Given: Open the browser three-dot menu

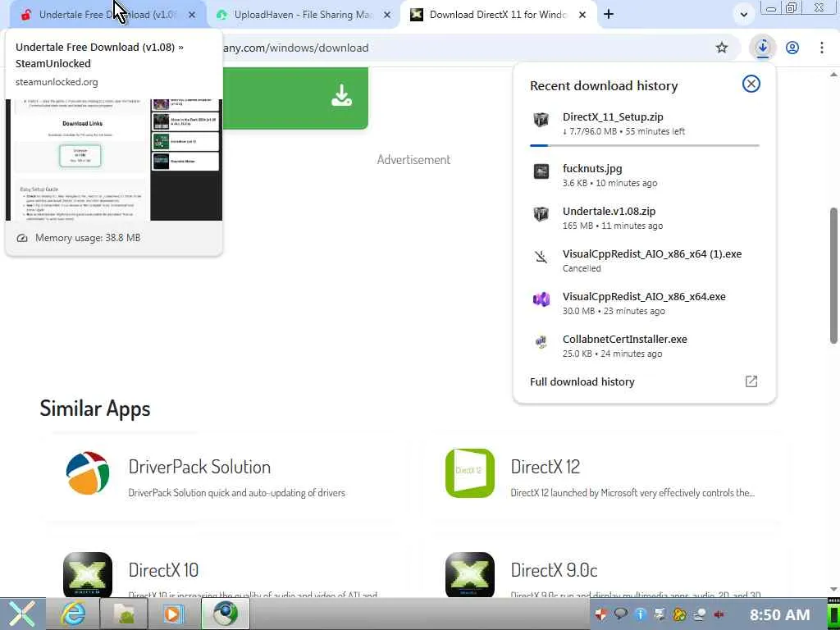Looking at the screenshot, I should click(822, 48).
